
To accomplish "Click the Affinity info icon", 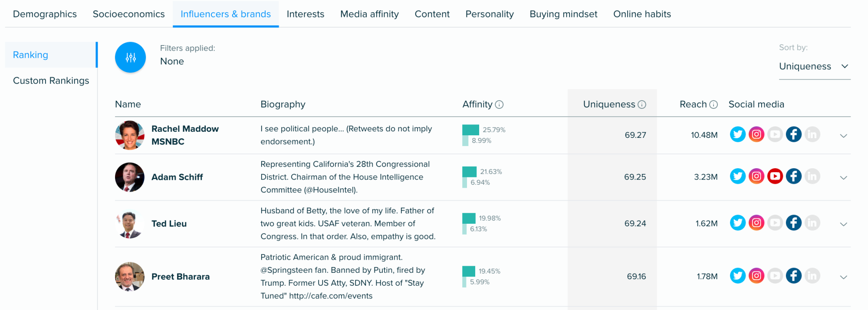I will point(499,104).
